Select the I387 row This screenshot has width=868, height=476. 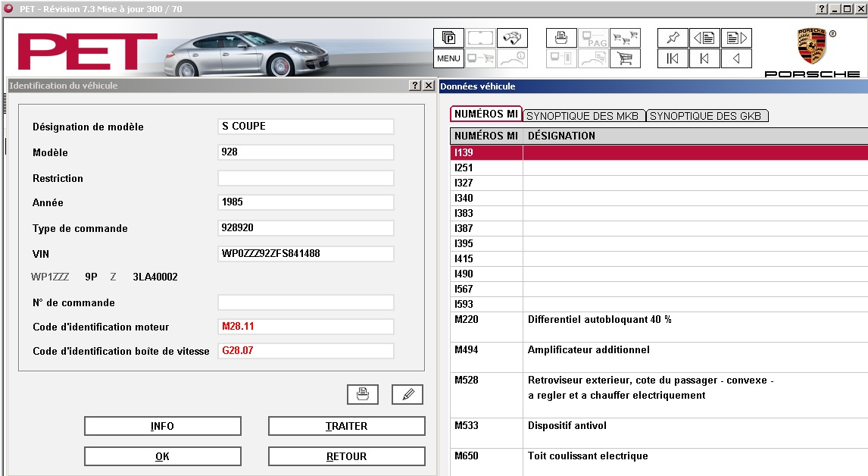tap(659, 228)
